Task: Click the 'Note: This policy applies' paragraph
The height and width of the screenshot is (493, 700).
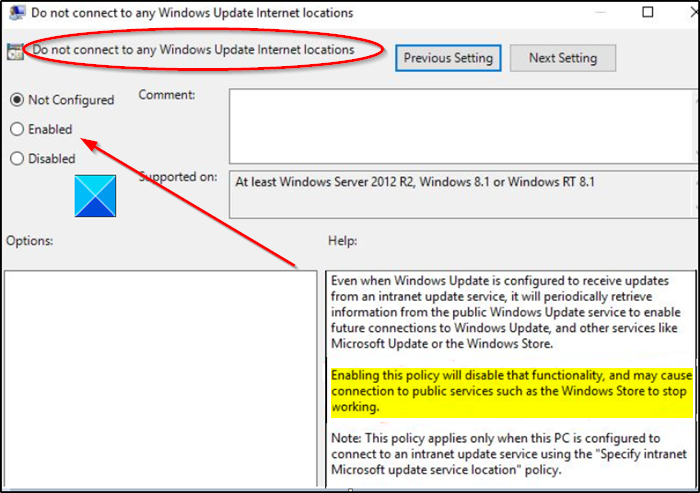Action: tap(508, 454)
